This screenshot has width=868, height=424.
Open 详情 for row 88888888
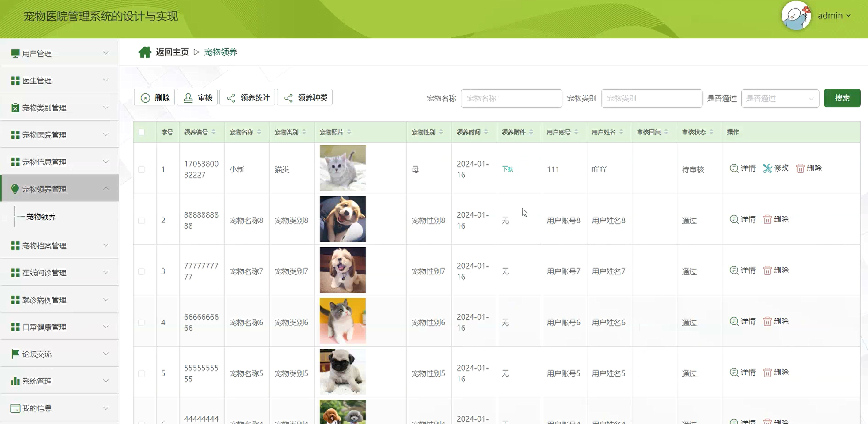point(742,219)
